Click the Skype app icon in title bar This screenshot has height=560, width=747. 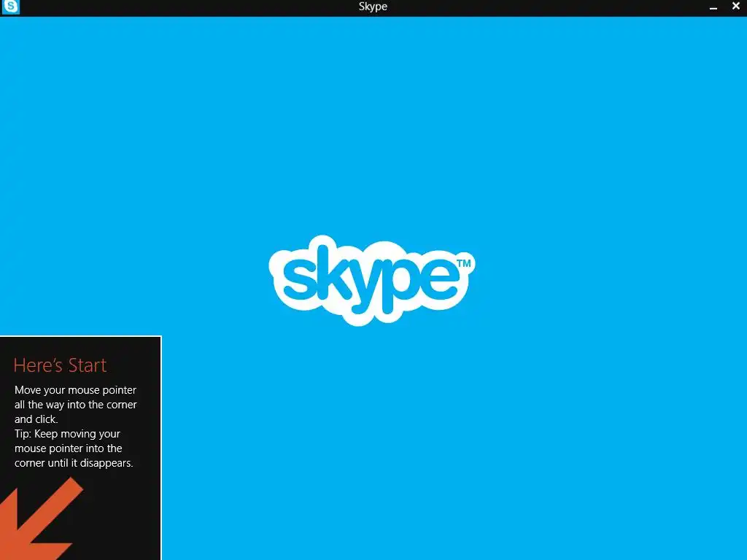tap(10, 7)
